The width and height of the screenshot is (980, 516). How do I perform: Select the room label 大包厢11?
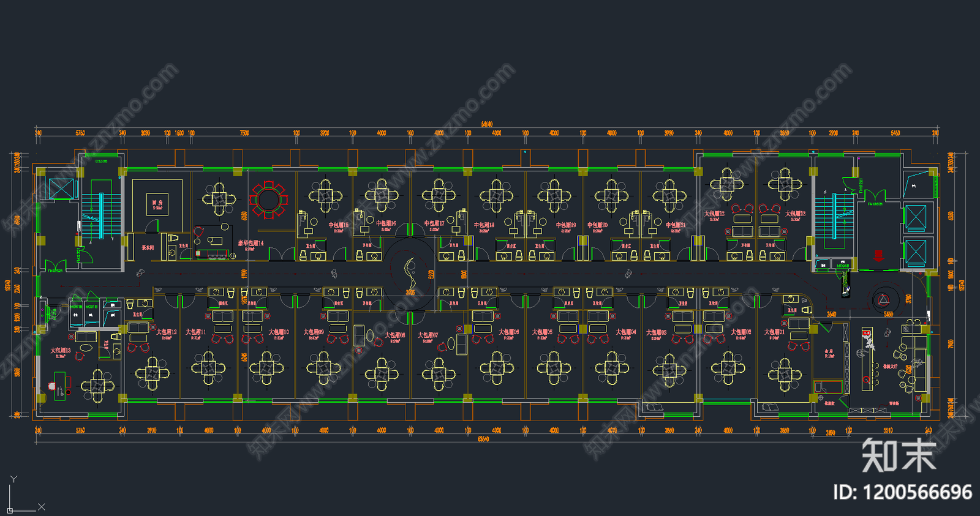(196, 332)
